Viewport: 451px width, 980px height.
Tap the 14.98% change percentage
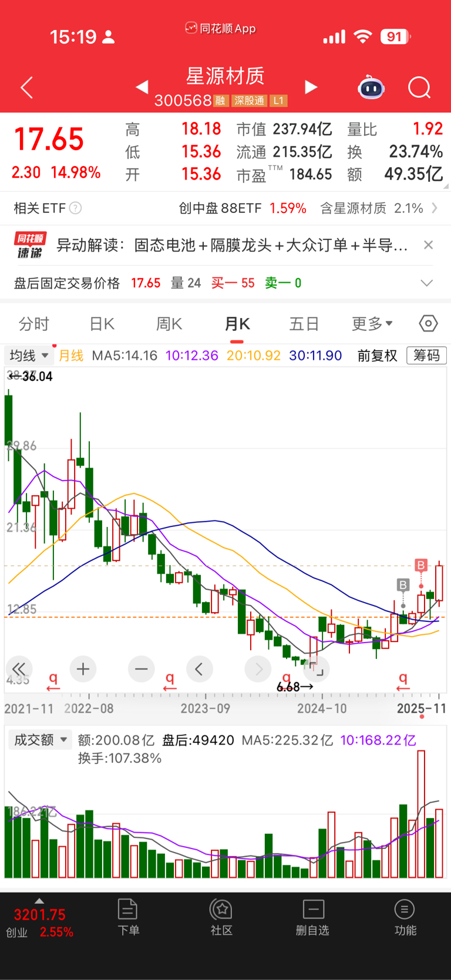75,173
